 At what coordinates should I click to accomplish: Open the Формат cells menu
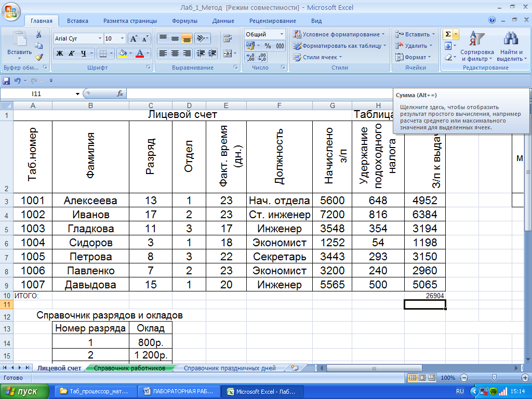tap(413, 57)
